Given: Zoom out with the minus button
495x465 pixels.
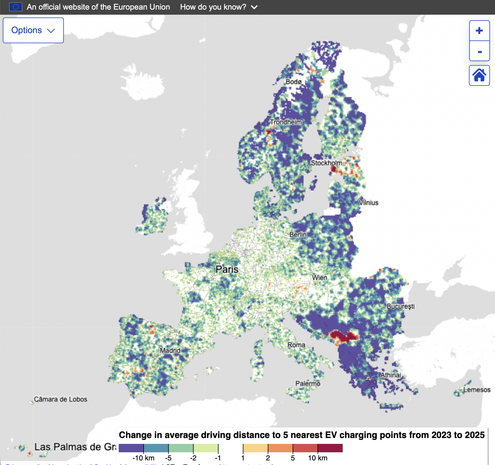Looking at the screenshot, I should coord(479,51).
